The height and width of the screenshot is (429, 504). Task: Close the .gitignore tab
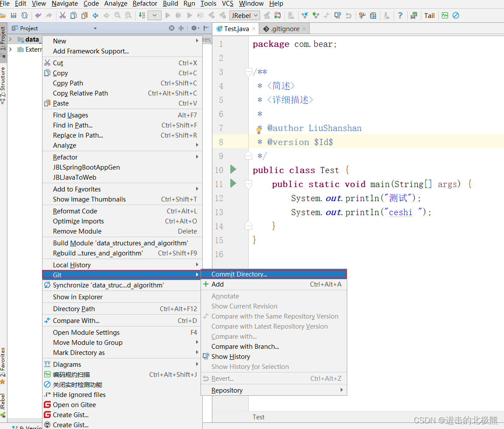click(304, 28)
